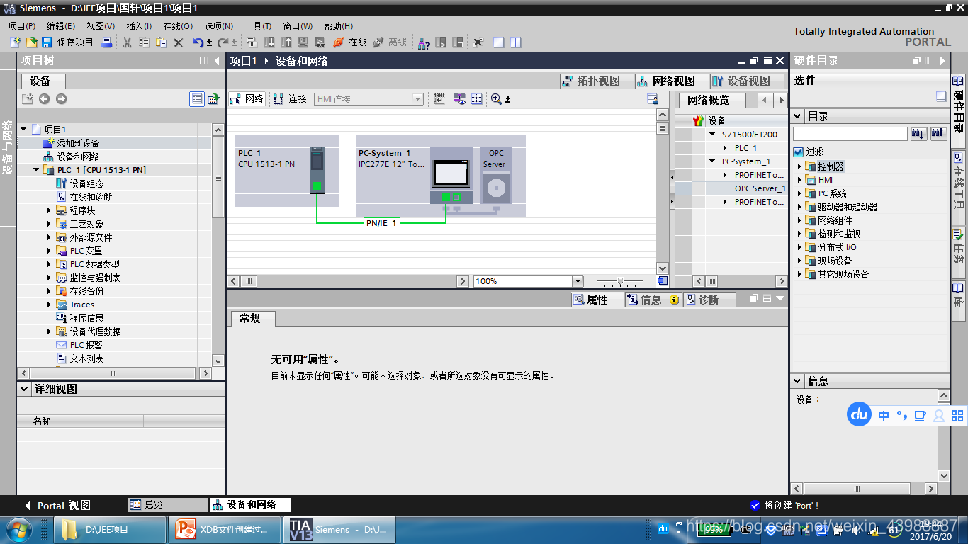Click the Windows Start button

(x=19, y=530)
